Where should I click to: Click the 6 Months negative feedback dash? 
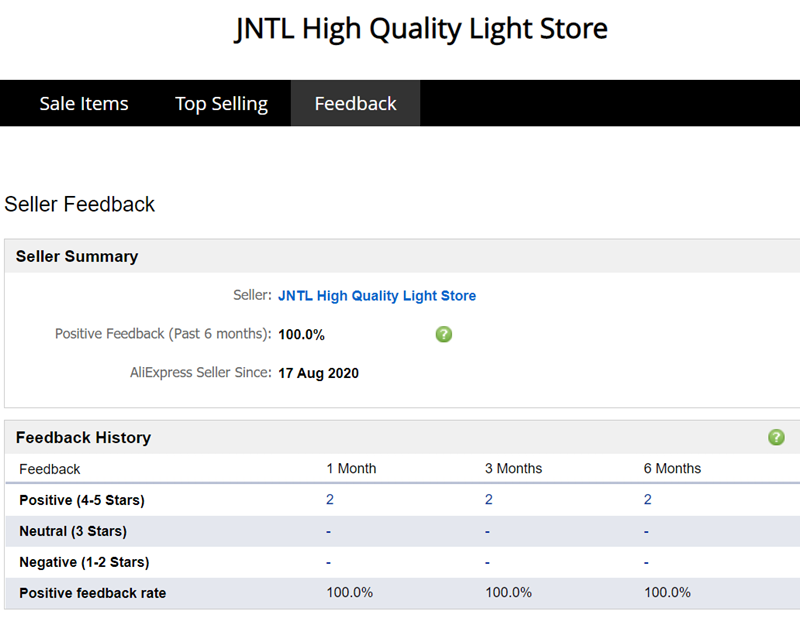pos(646,562)
